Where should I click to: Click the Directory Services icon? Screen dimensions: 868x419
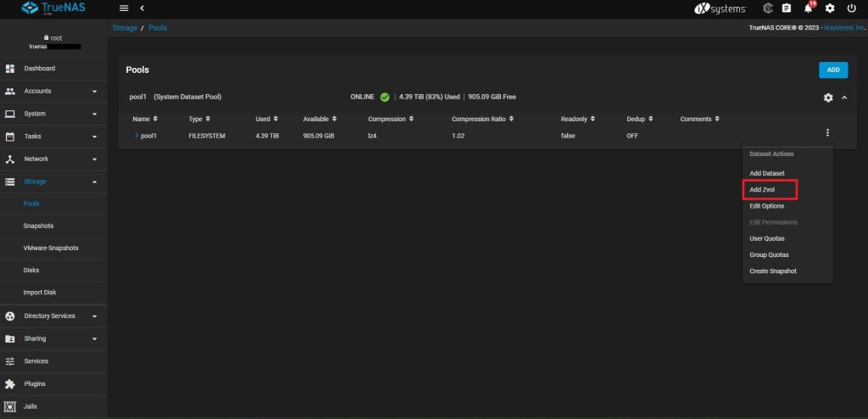click(10, 316)
